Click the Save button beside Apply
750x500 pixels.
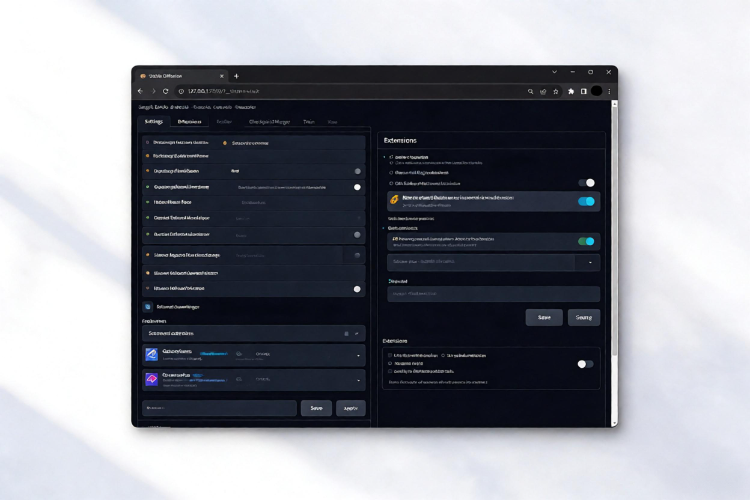[316, 408]
